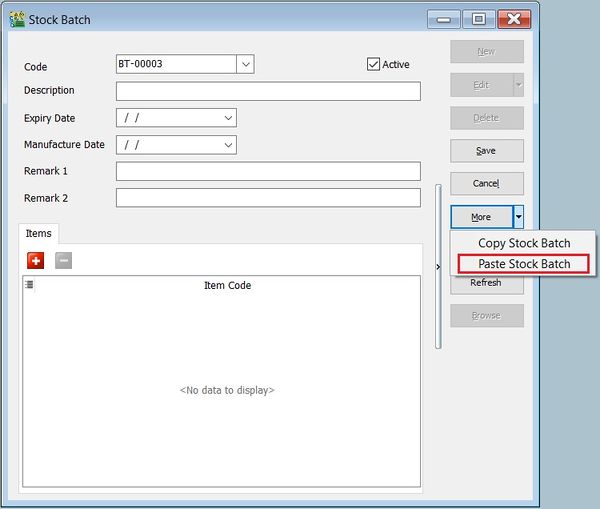Click the red plus add item icon
The width and height of the screenshot is (600, 509).
tap(36, 261)
